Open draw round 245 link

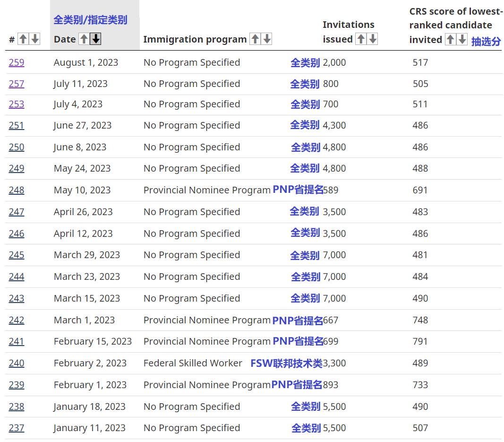[17, 255]
